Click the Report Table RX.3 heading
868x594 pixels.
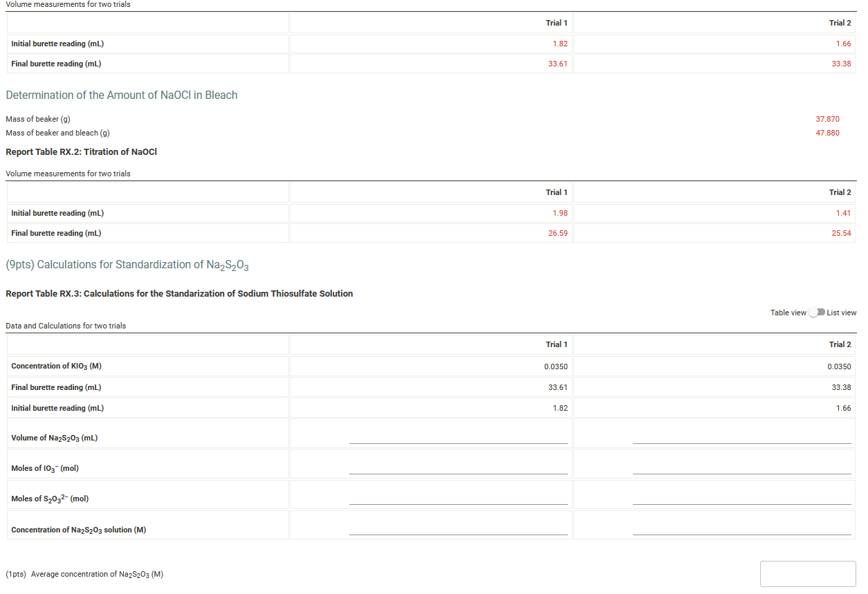179,293
